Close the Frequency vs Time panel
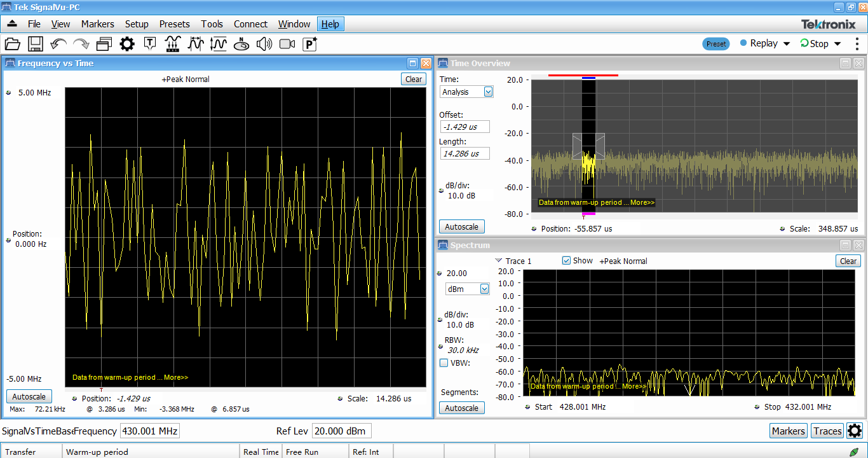The image size is (868, 458). (x=426, y=63)
